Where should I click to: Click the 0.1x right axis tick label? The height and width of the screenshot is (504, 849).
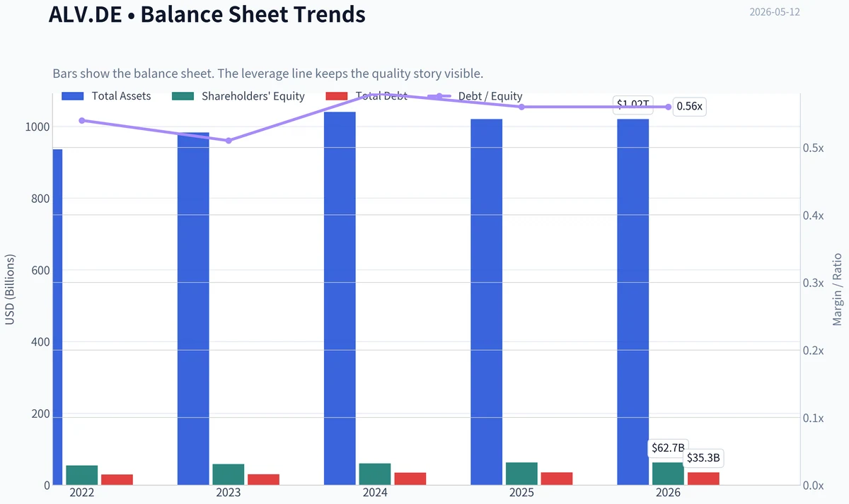[814, 418]
